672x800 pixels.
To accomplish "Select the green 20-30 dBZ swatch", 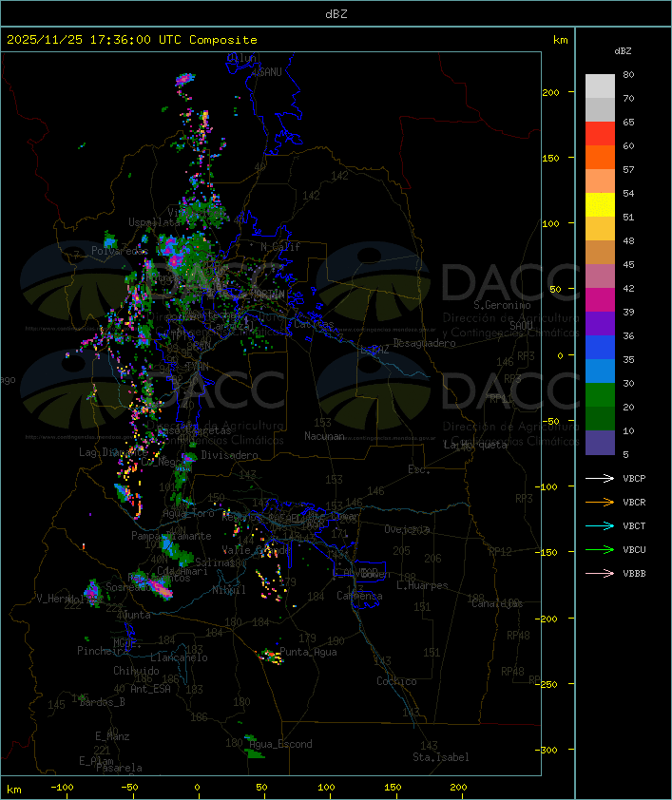I will [x=600, y=395].
